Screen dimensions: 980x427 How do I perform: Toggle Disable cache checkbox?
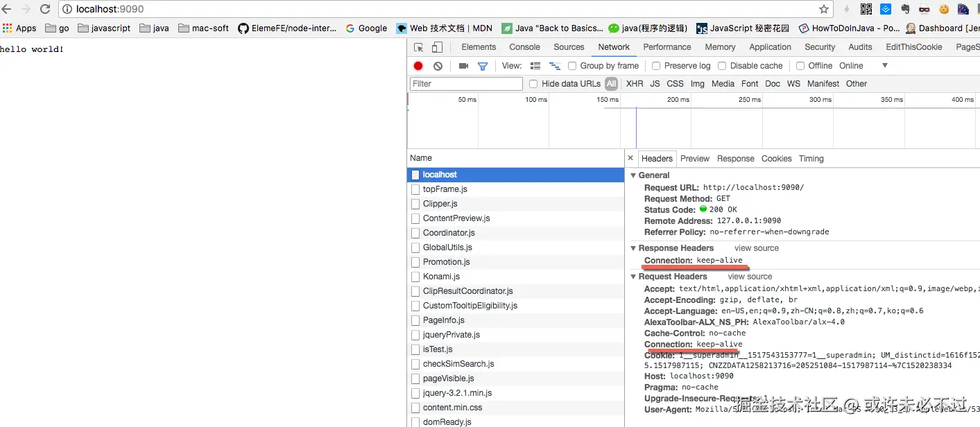[x=722, y=66]
